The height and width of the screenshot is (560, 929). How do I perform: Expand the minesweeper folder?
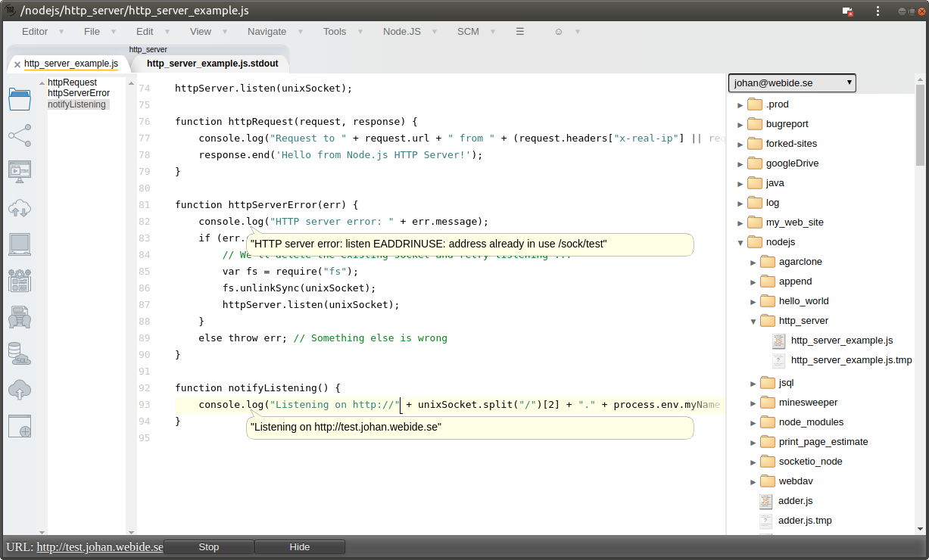click(x=753, y=402)
